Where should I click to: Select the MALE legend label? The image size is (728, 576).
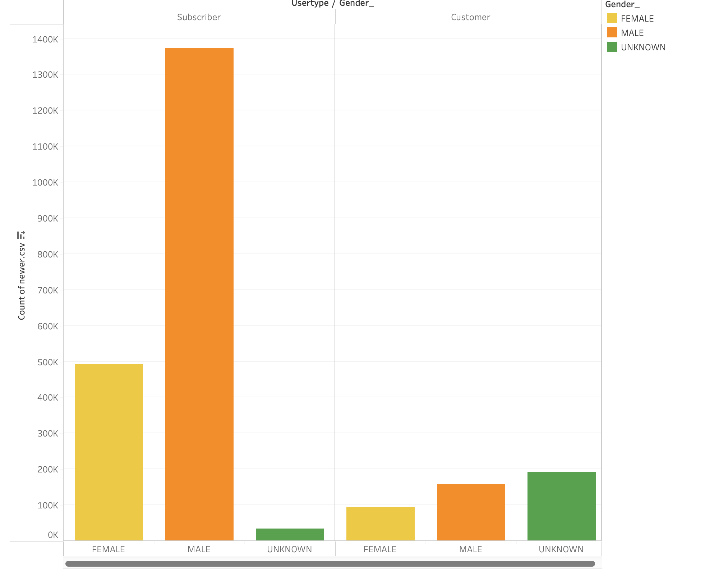pos(632,33)
